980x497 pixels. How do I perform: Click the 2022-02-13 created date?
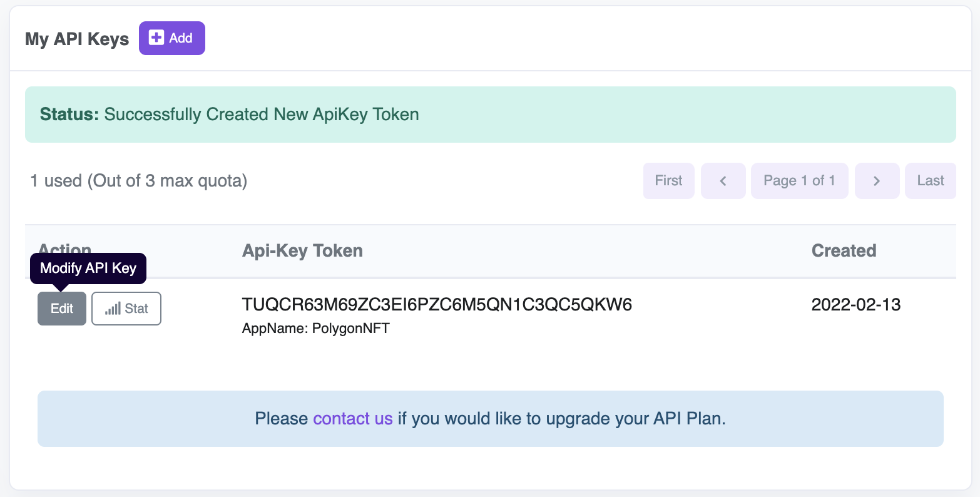856,305
